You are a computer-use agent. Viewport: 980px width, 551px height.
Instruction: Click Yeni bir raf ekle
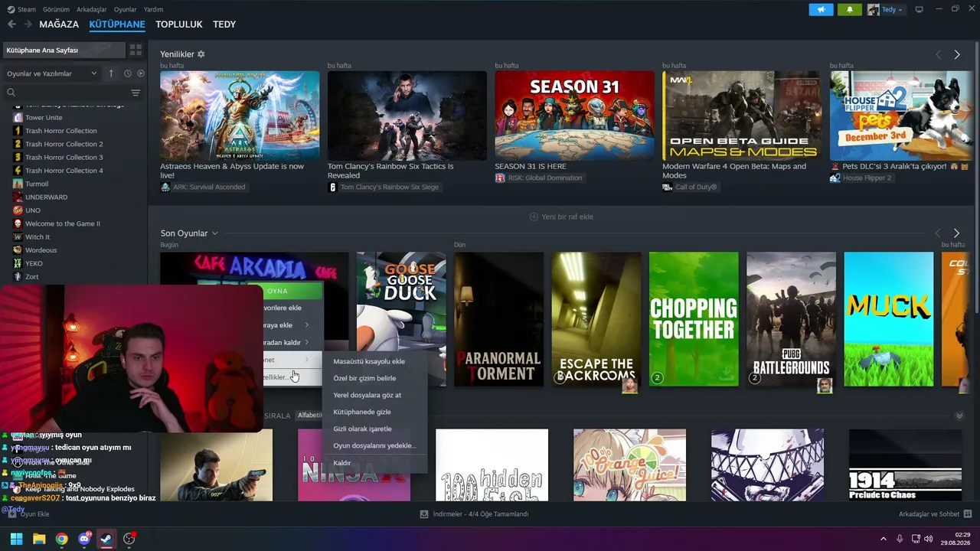[x=561, y=217]
